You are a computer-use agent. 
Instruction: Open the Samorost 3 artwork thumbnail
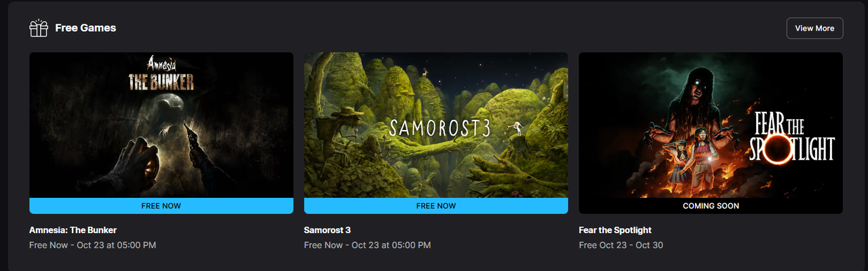pyautogui.click(x=436, y=125)
